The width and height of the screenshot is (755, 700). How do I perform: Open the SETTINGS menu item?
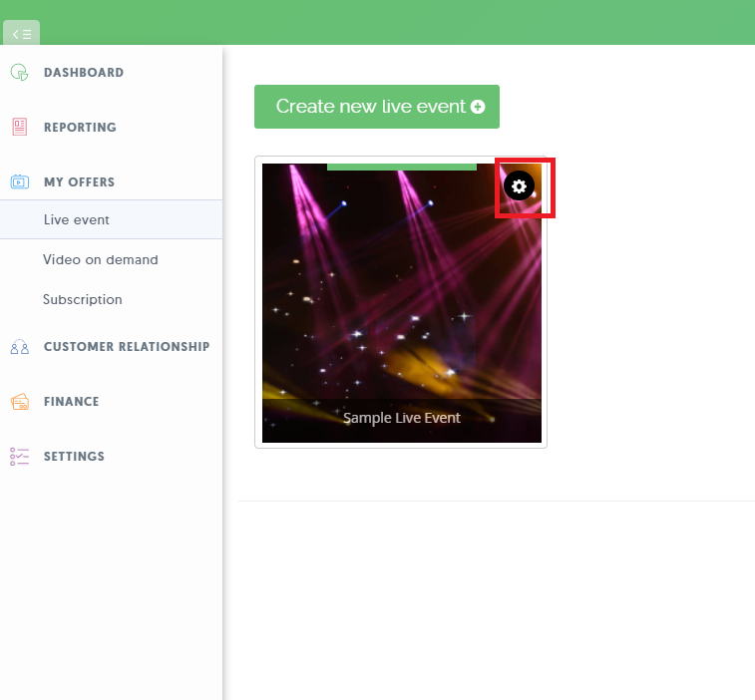74,457
